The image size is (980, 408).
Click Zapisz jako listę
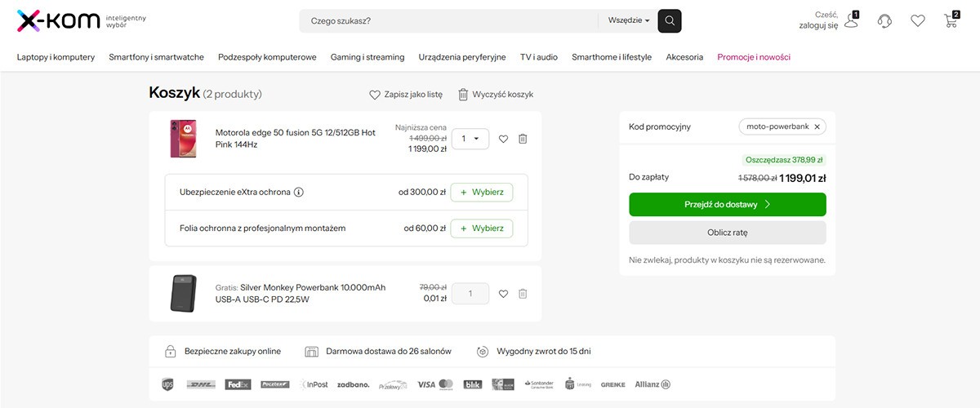pyautogui.click(x=406, y=95)
